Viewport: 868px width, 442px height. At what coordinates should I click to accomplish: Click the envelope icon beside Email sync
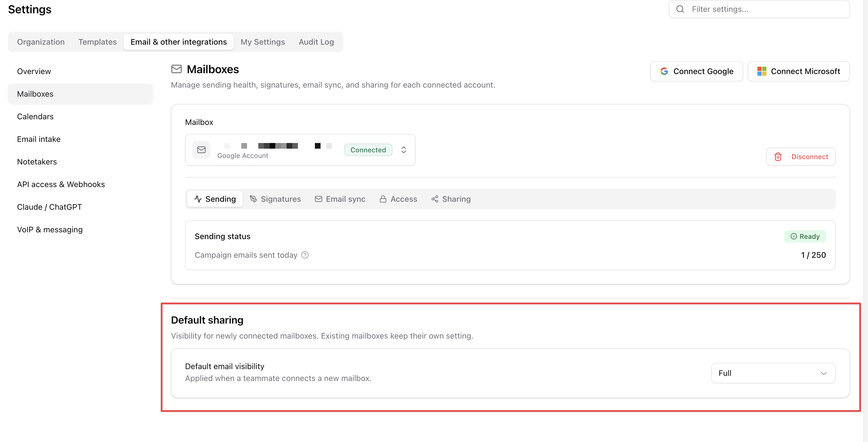tap(318, 199)
